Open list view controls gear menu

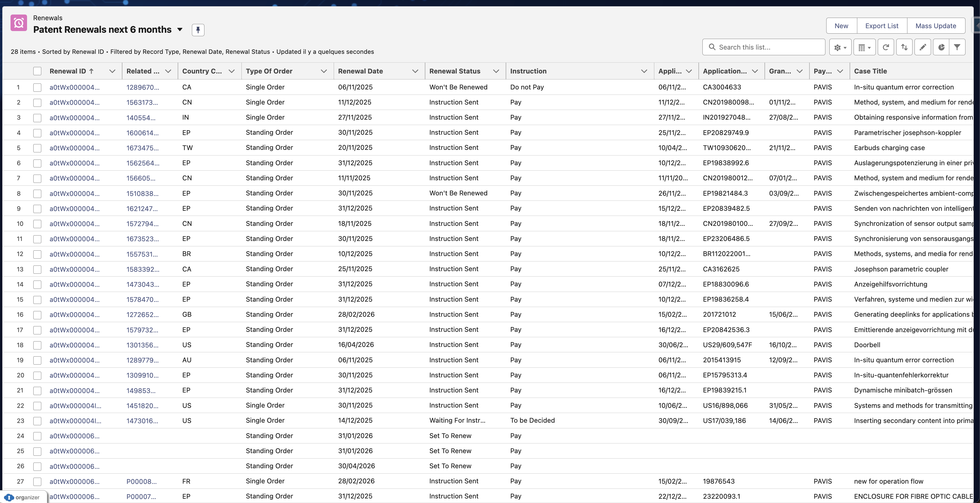(x=840, y=47)
